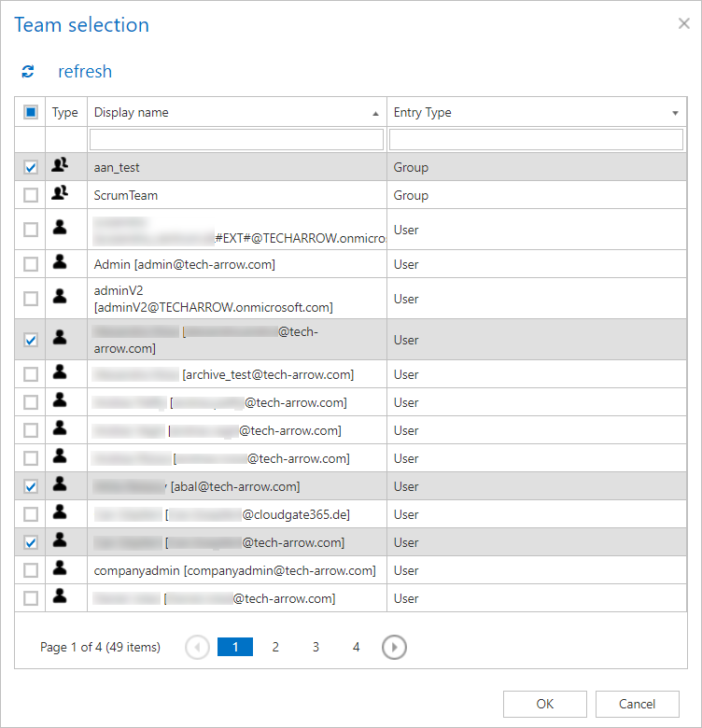Uncheck the aan_test group checkbox
702x728 pixels.
click(x=31, y=168)
